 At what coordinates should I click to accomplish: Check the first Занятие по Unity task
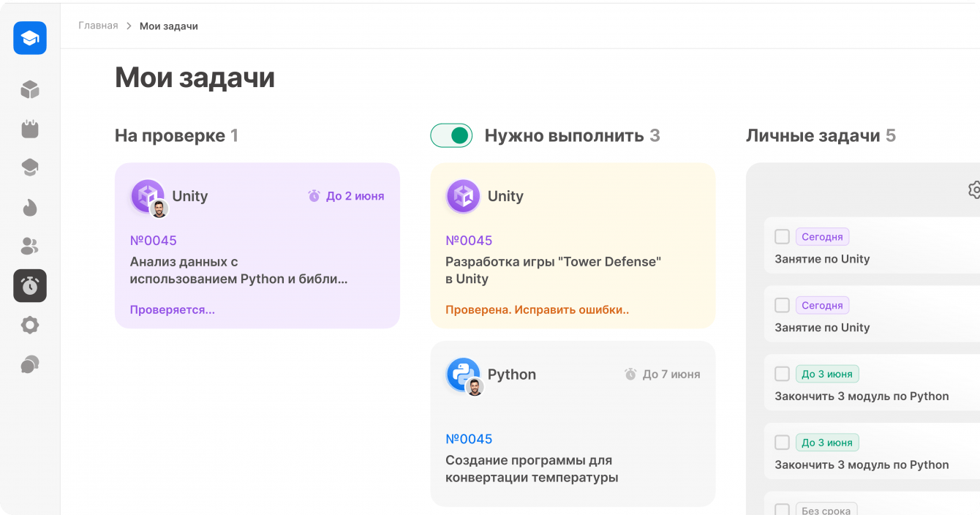point(782,236)
